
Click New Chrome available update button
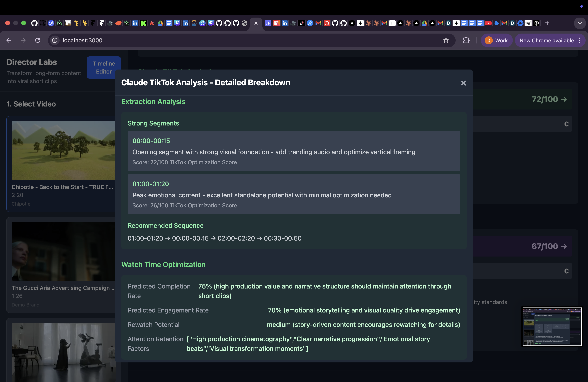[546, 40]
